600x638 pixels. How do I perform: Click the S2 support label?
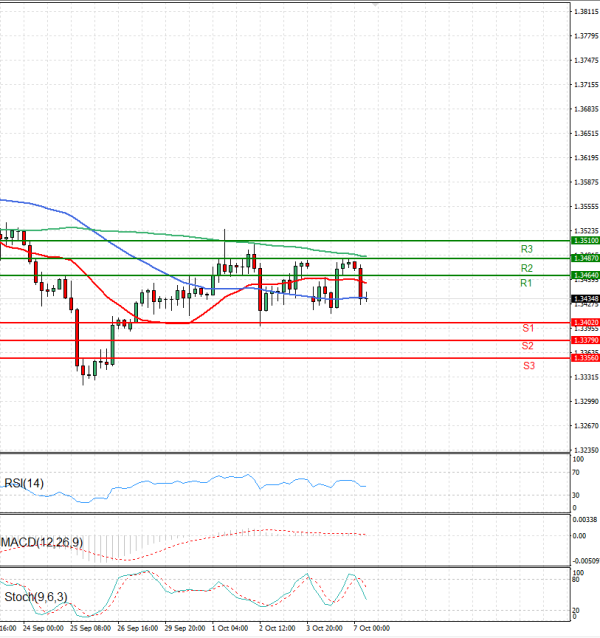coord(527,346)
